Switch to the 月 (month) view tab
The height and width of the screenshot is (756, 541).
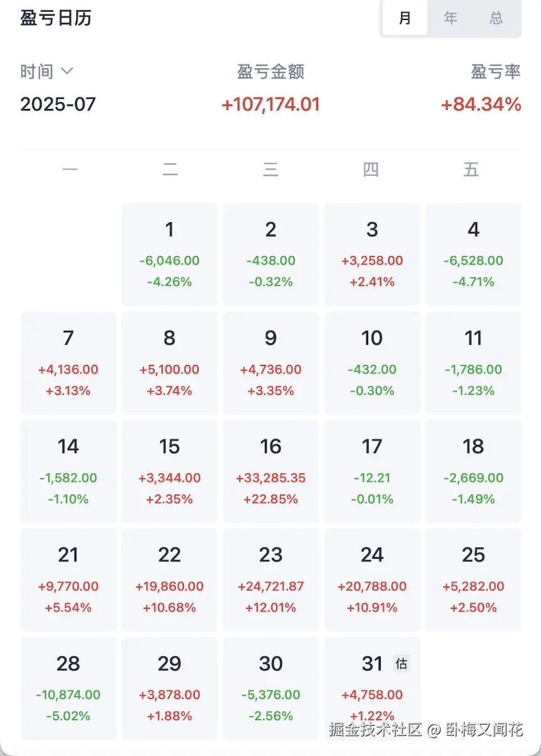tap(405, 18)
